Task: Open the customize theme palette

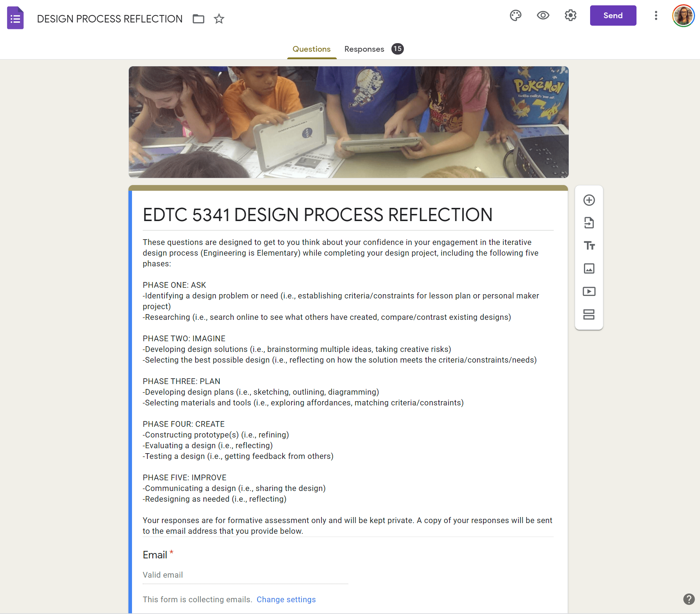Action: click(x=516, y=16)
